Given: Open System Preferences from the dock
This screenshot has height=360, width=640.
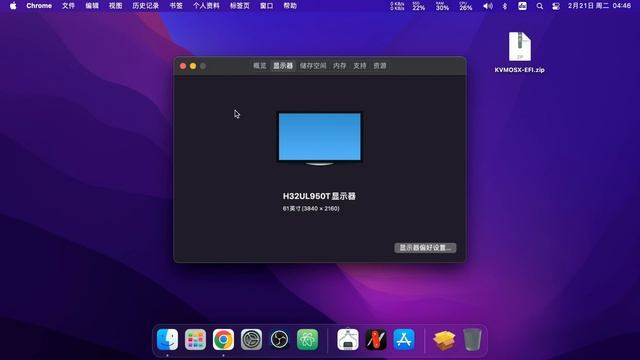Looking at the screenshot, I should [251, 339].
